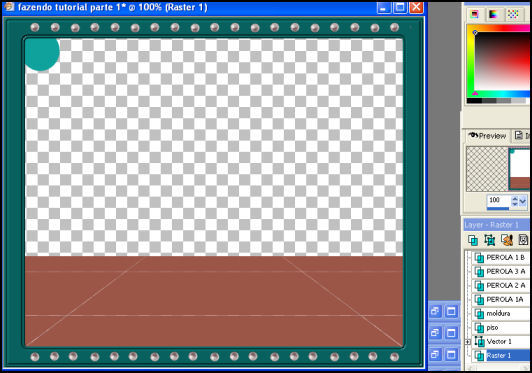Select the PEROLA 1A layer
The height and width of the screenshot is (373, 532).
pos(502,299)
